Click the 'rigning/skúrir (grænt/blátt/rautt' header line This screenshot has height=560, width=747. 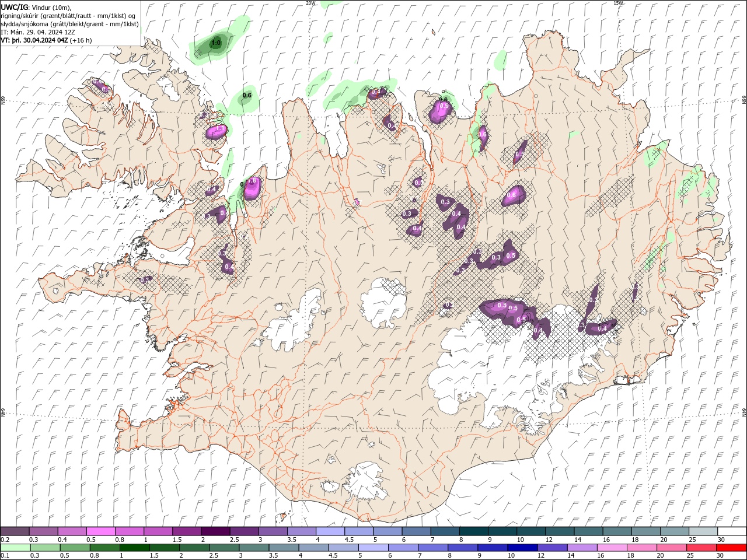pos(69,16)
